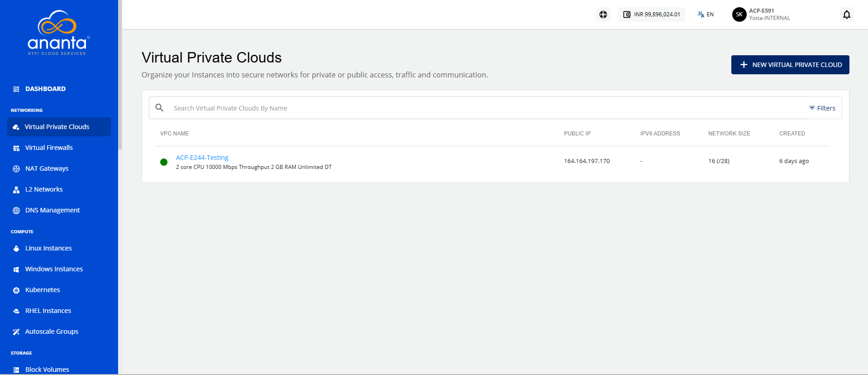Click the NETWORK SIZE column header
Screen dimensions: 868x375
pos(729,134)
